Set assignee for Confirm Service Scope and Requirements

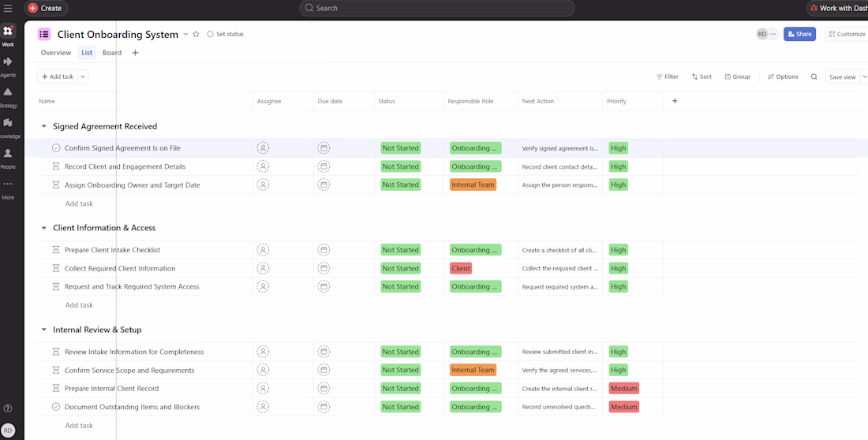[x=263, y=370]
